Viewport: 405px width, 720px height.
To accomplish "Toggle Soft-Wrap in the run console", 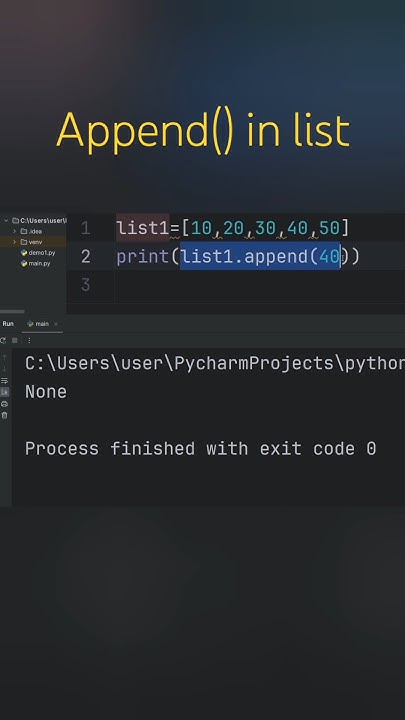I will 4,381.
